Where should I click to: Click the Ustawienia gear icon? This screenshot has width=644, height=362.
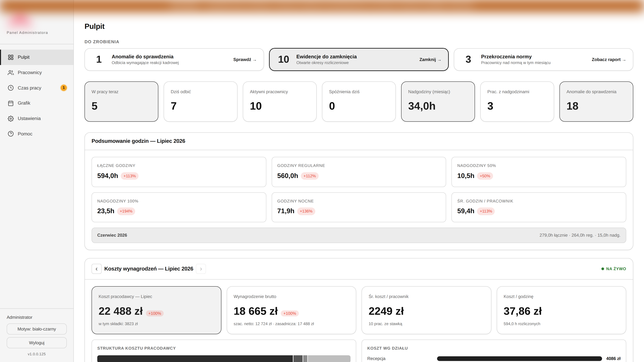(x=11, y=119)
